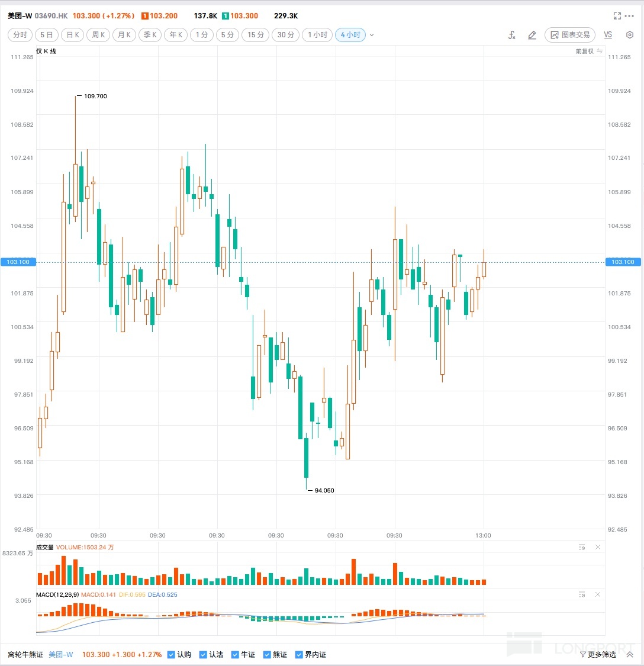Image resolution: width=644 pixels, height=666 pixels.
Task: Collapse the warrants panel with the double chevron
Action: pos(630,655)
